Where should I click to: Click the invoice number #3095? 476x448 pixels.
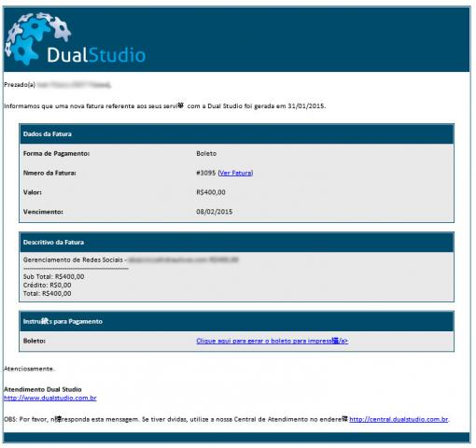click(x=205, y=173)
